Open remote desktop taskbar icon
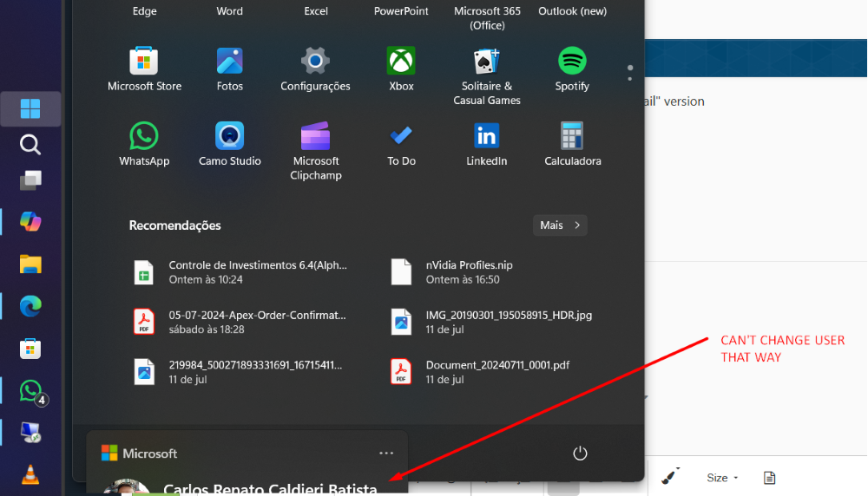868x496 pixels. pyautogui.click(x=30, y=433)
